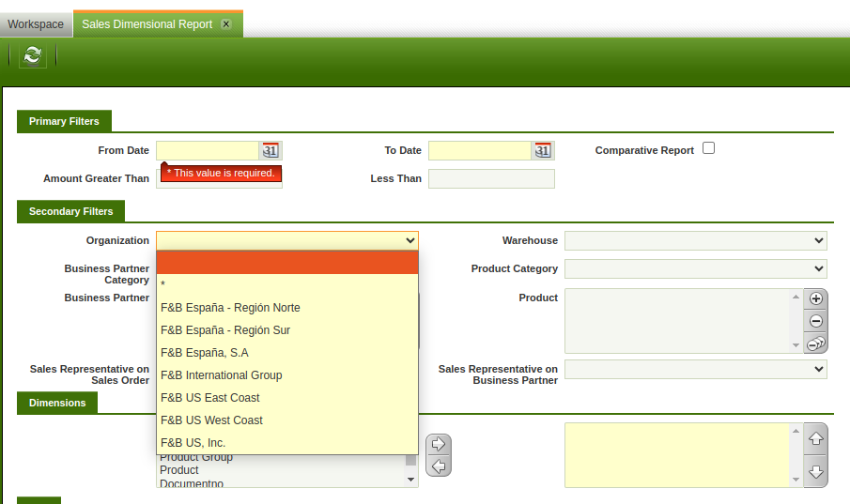The image size is (850, 504).
Task: Enable the Comparative Report checkbox
Action: click(709, 148)
